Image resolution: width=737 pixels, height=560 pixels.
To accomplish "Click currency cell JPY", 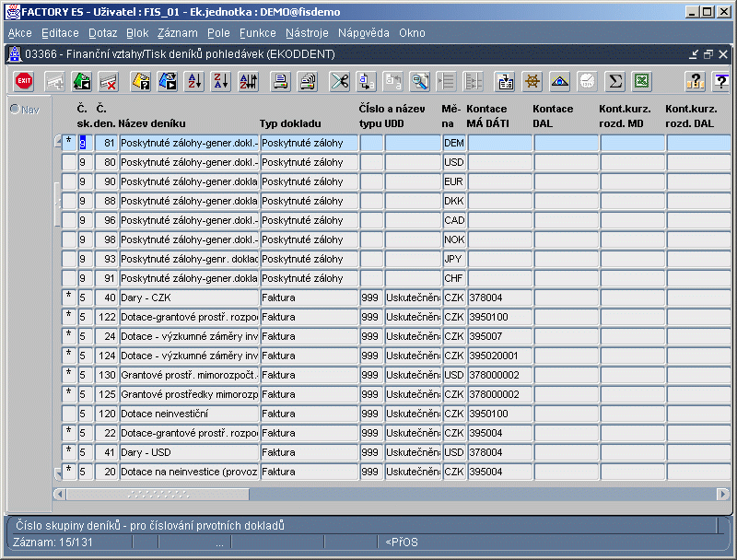I will pos(454,259).
